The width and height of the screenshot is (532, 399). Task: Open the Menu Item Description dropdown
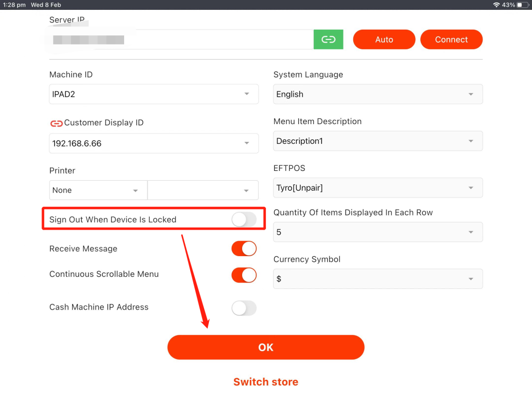tap(378, 141)
